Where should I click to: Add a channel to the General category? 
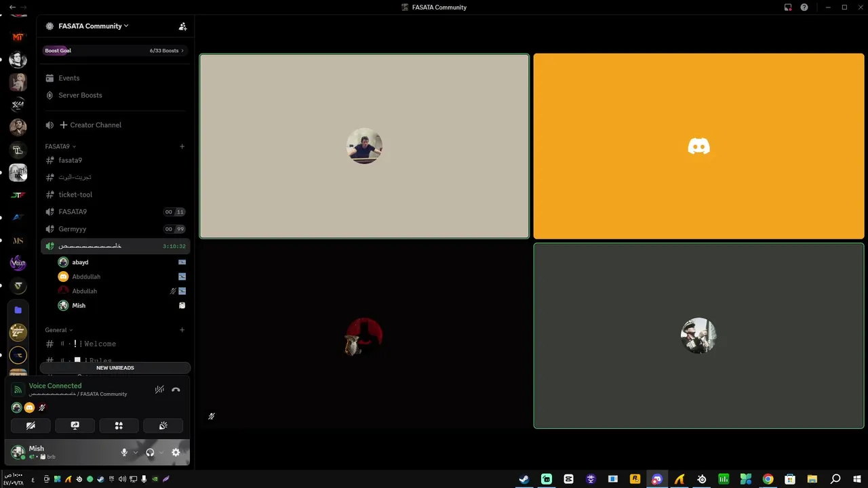182,330
